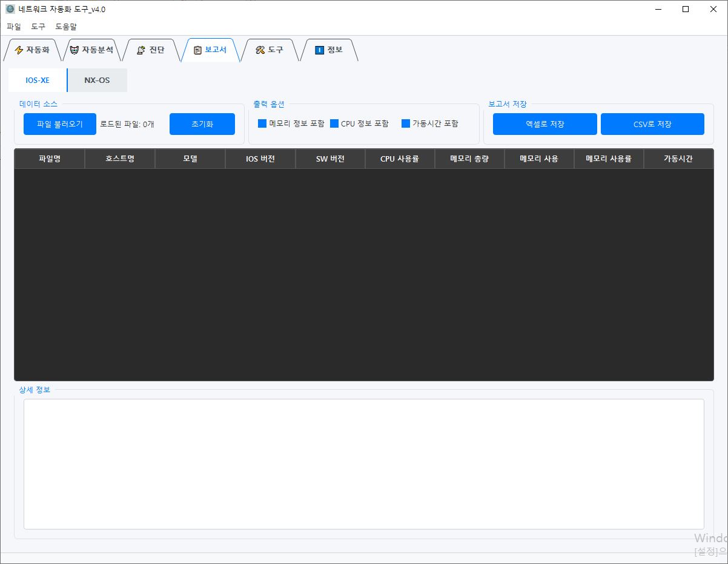Click the 가동시간 column header
Screen dimensions: 728x564
678,159
